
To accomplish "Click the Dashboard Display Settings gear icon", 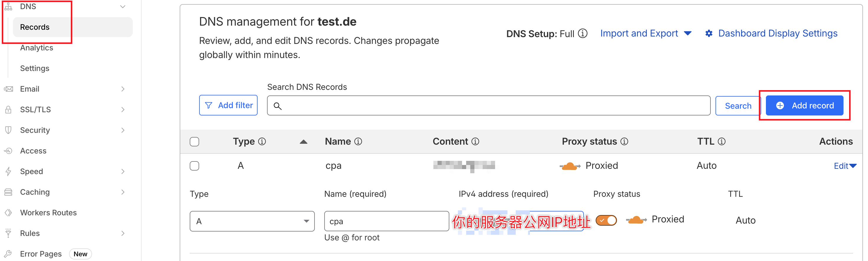I will click(x=709, y=34).
